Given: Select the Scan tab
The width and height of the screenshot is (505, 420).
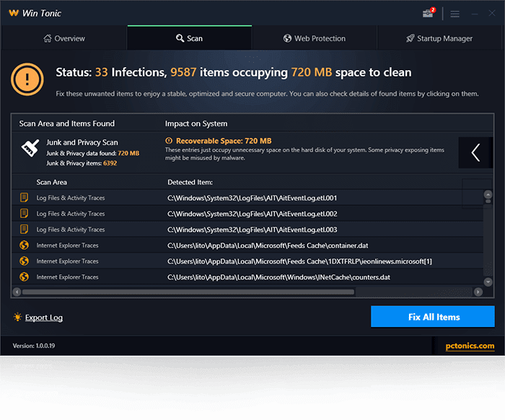Looking at the screenshot, I should (189, 38).
